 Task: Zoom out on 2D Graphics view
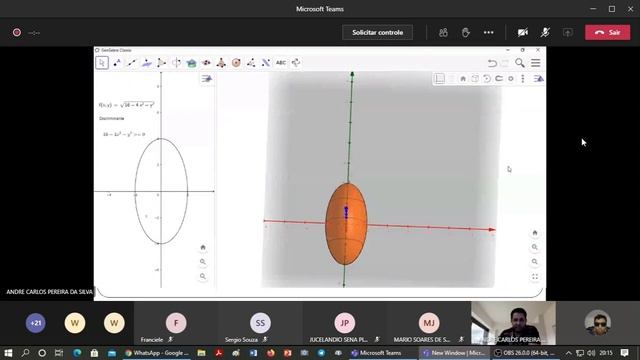(203, 276)
